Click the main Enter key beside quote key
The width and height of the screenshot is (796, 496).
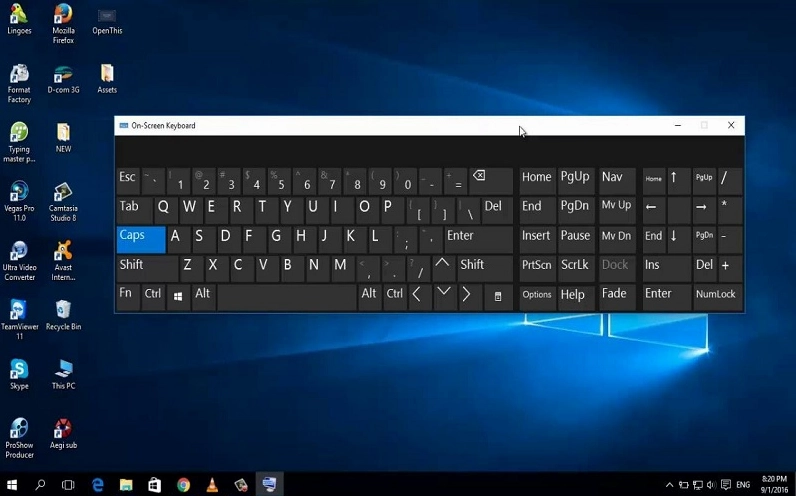(x=479, y=239)
